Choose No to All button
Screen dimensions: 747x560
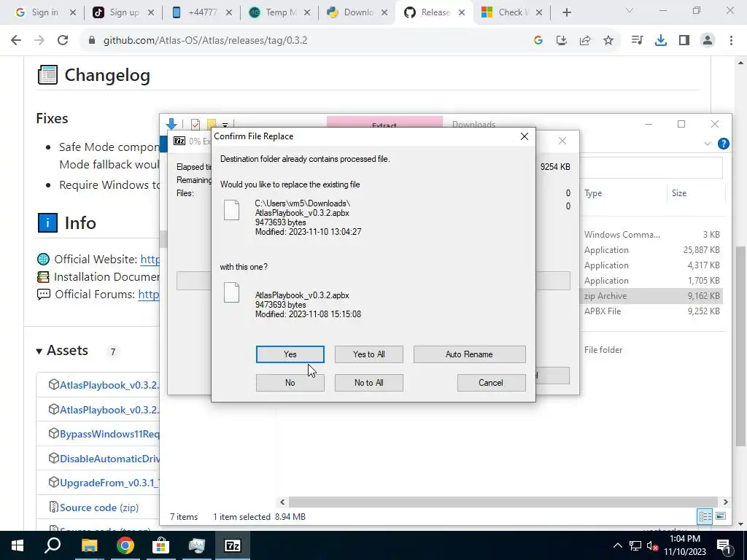click(x=368, y=383)
